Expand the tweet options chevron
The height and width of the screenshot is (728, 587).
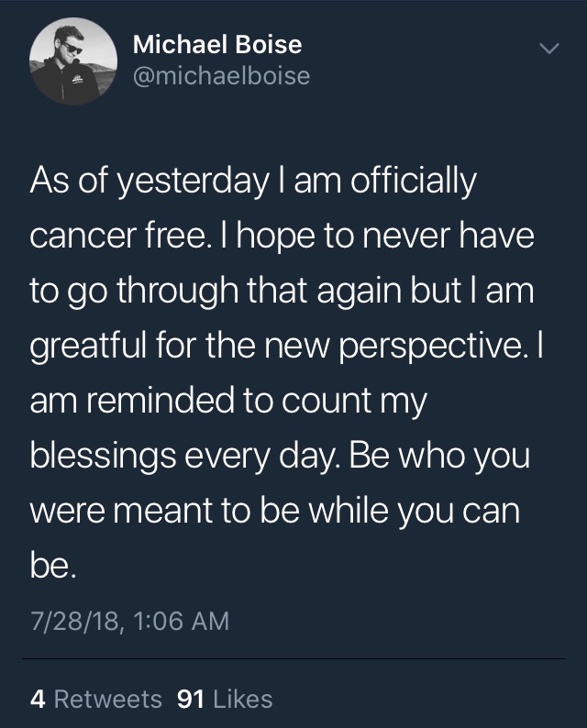548,49
